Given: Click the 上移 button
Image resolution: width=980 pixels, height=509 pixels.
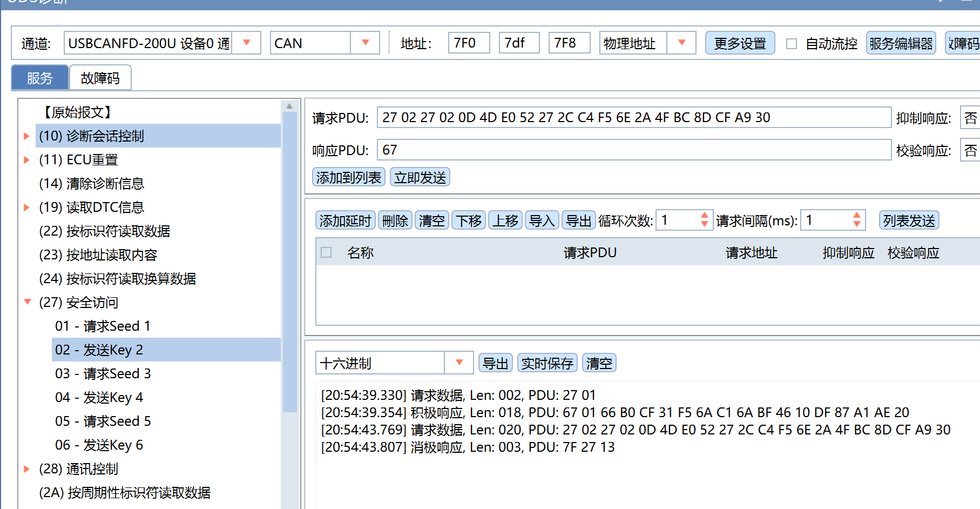Looking at the screenshot, I should (505, 220).
